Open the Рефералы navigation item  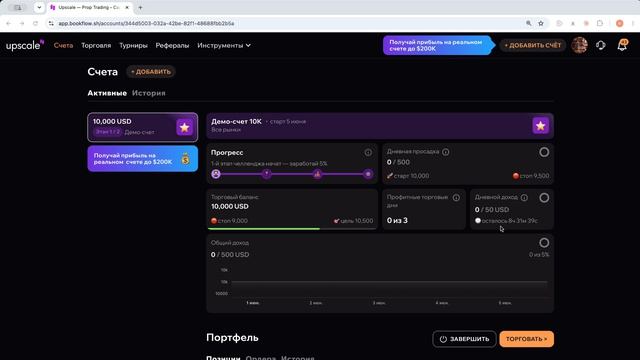[172, 45]
